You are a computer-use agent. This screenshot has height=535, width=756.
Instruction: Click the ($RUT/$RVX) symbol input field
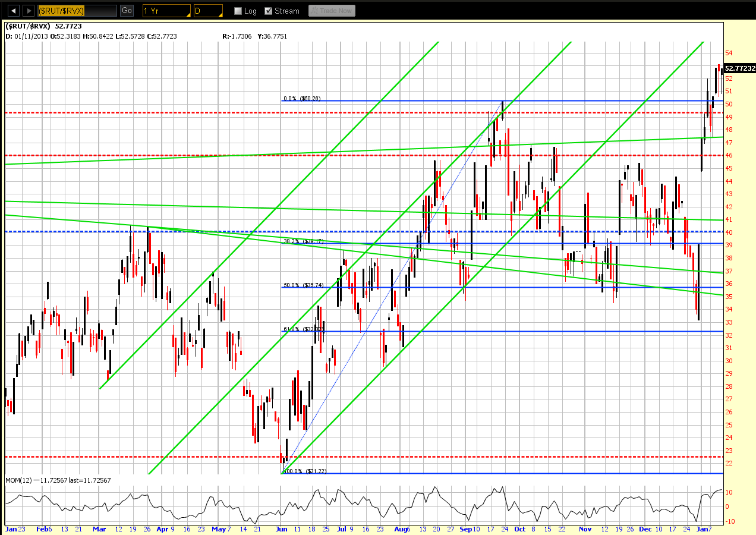[x=77, y=11]
